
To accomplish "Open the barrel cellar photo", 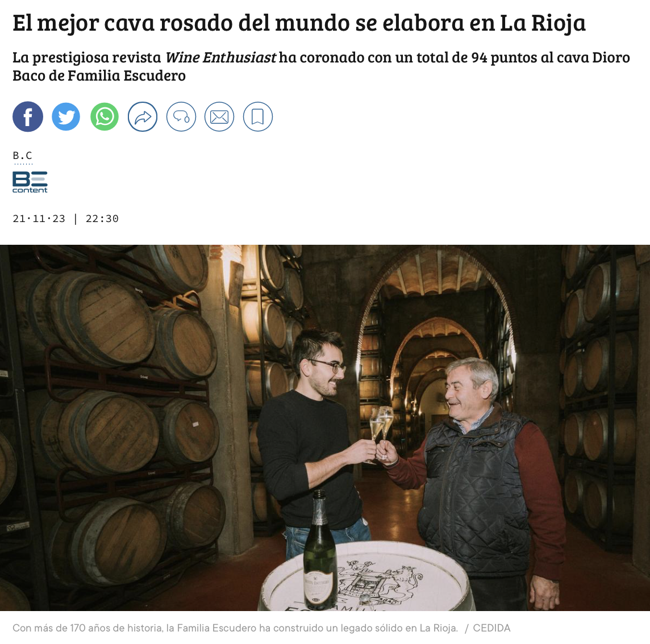I will [325, 428].
